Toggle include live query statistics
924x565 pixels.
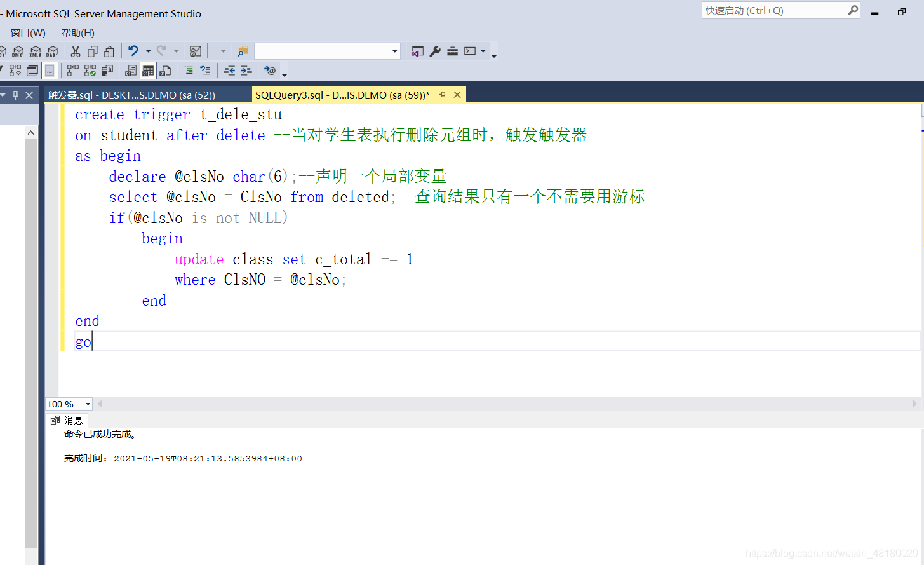[90, 71]
